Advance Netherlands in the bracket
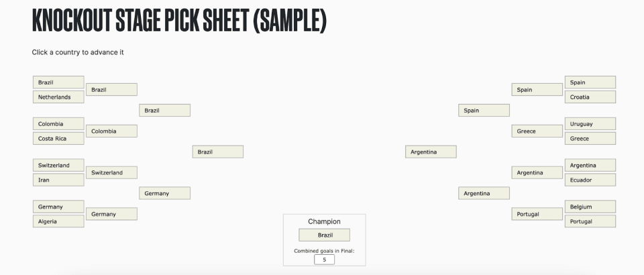The width and height of the screenshot is (644, 275). click(x=58, y=97)
